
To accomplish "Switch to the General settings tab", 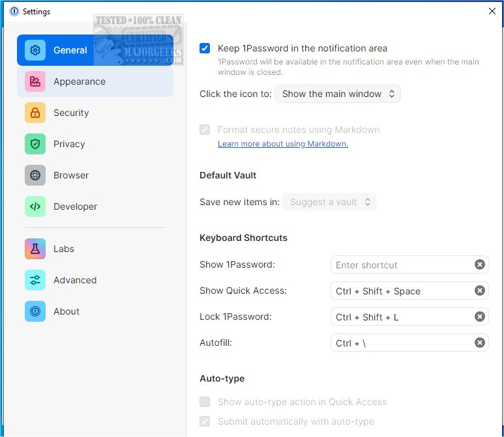I will (x=70, y=50).
